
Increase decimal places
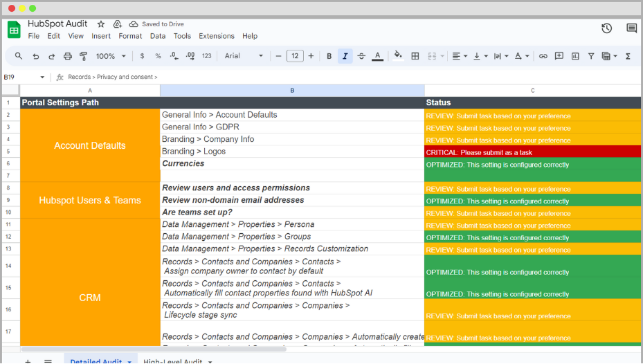[x=190, y=56]
